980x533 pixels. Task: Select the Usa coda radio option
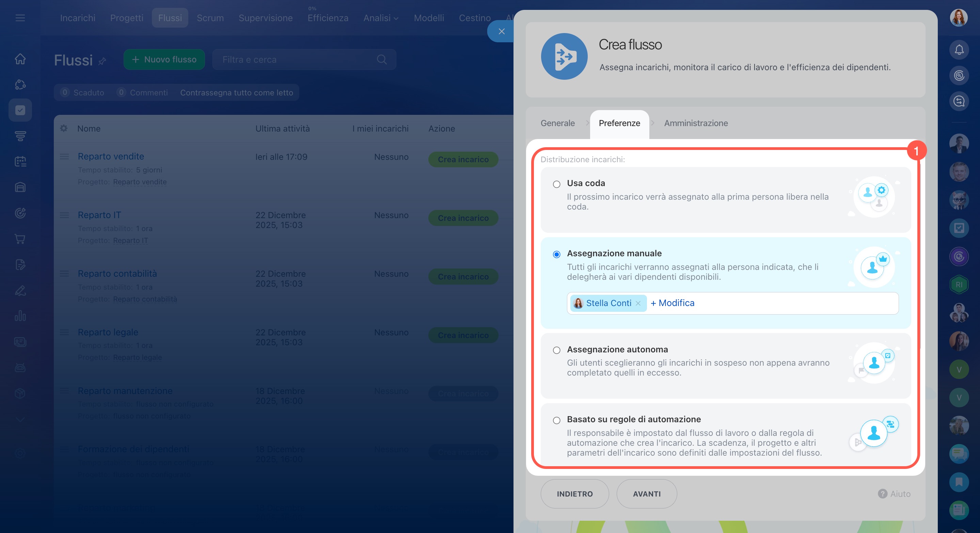pos(557,184)
